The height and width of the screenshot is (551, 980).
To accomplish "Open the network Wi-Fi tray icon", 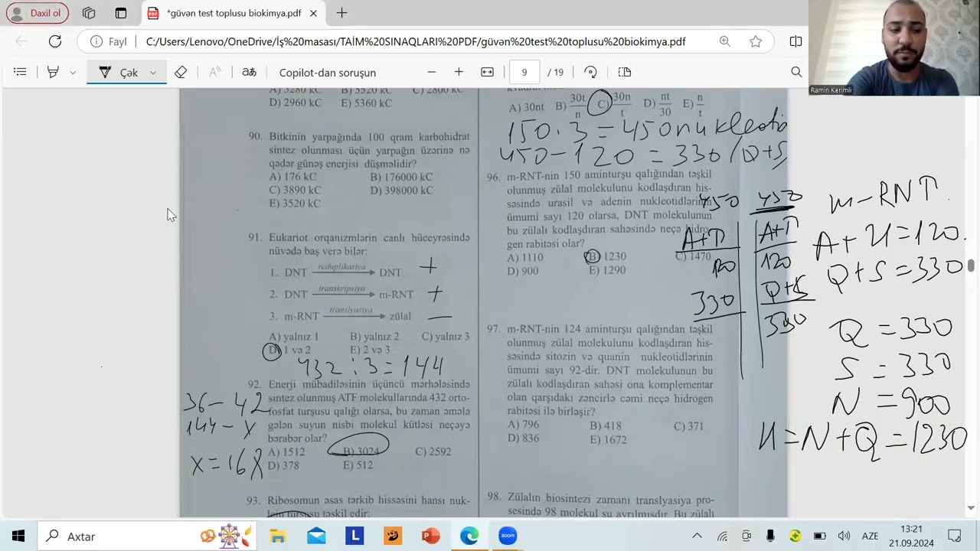I will tap(722, 536).
